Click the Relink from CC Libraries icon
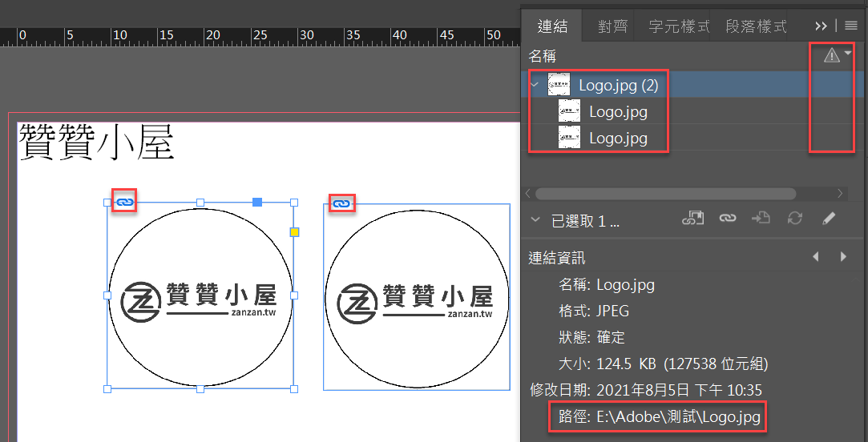Viewport: 868px width, 442px height. pyautogui.click(x=692, y=218)
